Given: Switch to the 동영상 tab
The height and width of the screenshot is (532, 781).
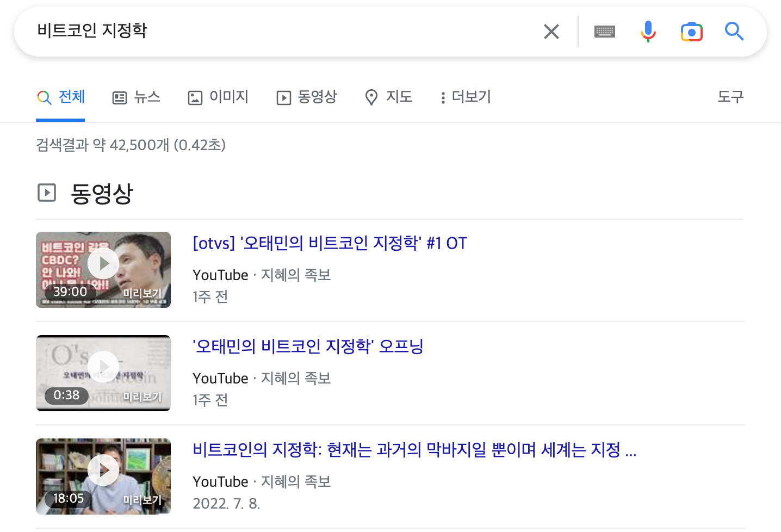Looking at the screenshot, I should 306,97.
